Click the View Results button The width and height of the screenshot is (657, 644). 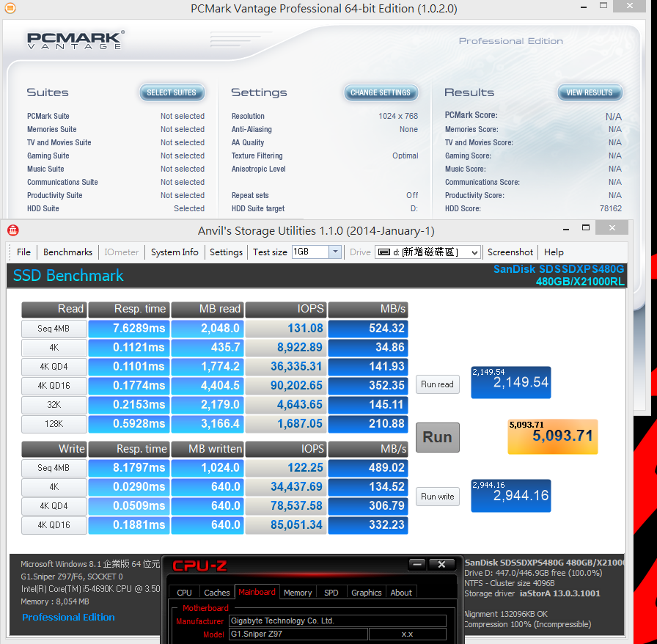[589, 92]
